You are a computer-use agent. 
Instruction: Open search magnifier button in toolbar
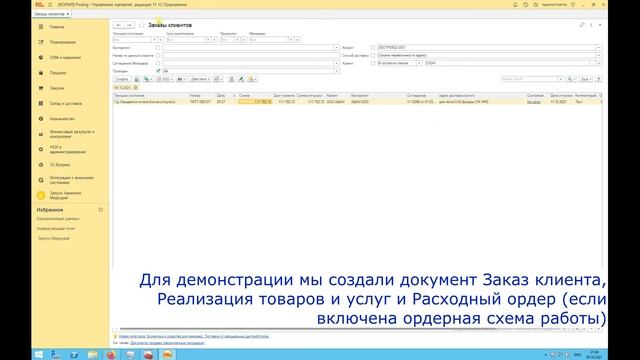tap(571, 79)
